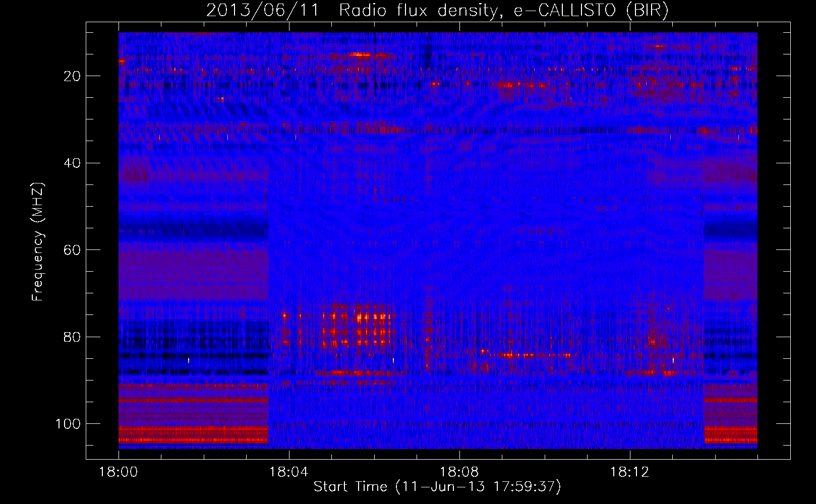The height and width of the screenshot is (504, 816).
Task: Click the "18:00" time tick label
Action: coord(119,472)
